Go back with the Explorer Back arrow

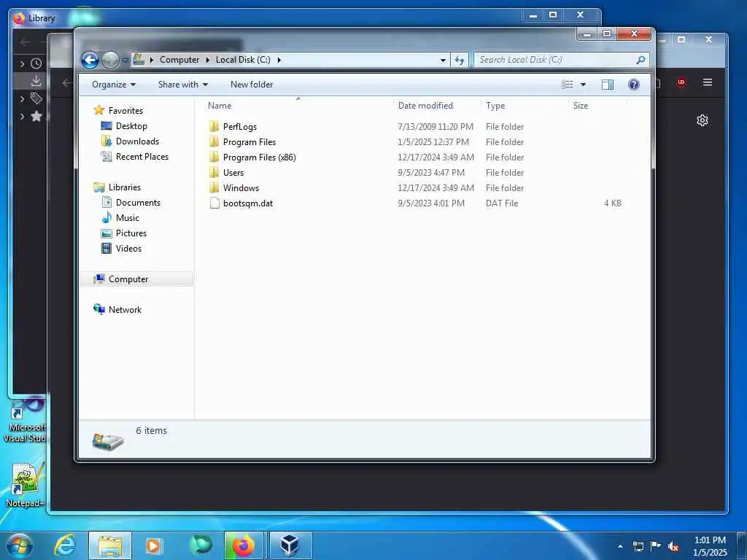90,60
